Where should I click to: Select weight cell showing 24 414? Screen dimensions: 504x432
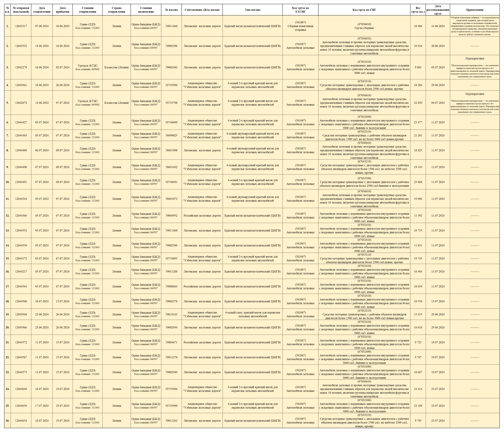pos(418,389)
